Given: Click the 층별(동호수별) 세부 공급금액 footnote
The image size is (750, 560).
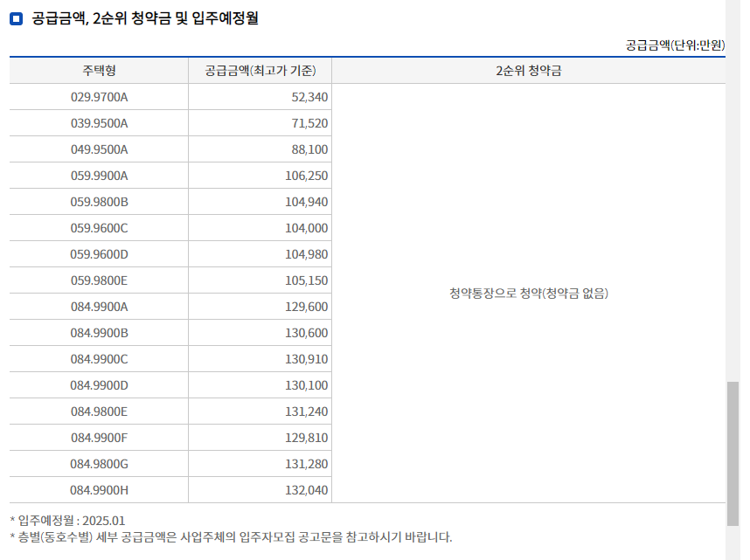Looking at the screenshot, I should pos(231,537).
